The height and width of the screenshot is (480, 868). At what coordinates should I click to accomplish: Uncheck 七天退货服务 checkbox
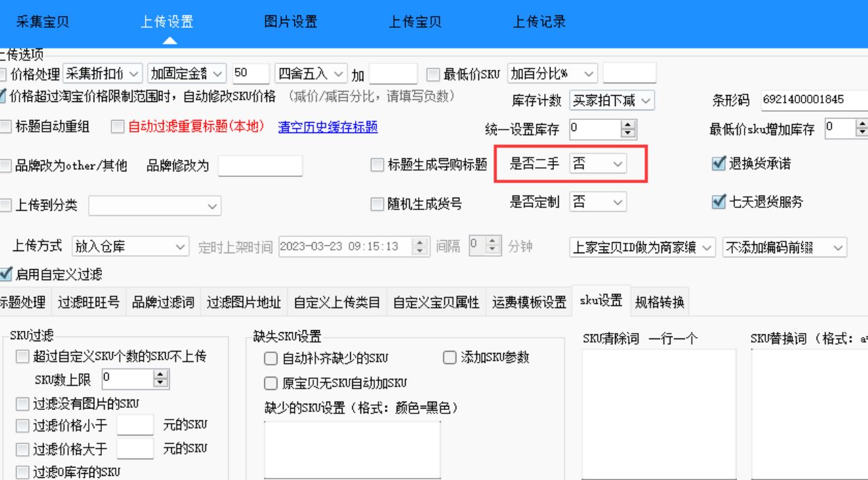pyautogui.click(x=719, y=202)
